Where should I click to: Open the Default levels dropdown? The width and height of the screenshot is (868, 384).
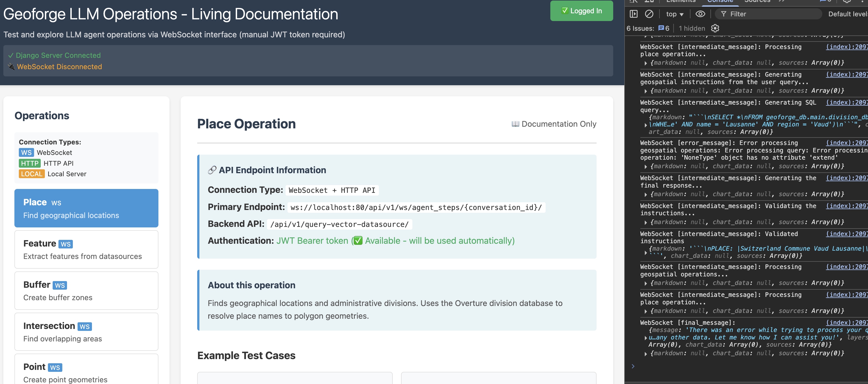pos(849,14)
